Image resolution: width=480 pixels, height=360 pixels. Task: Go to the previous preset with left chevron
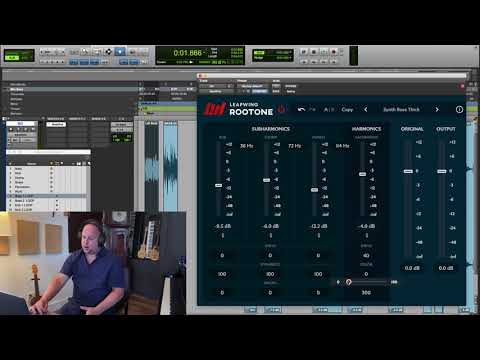tap(366, 109)
